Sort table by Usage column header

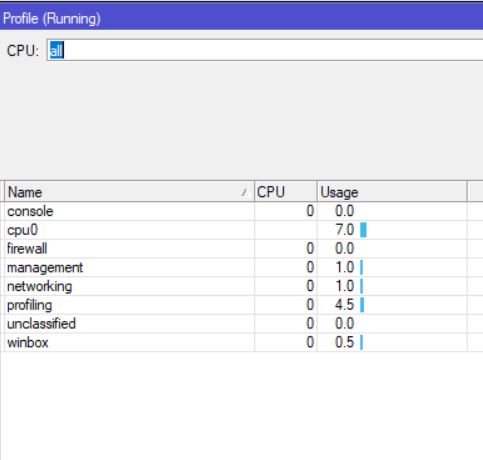pos(392,192)
